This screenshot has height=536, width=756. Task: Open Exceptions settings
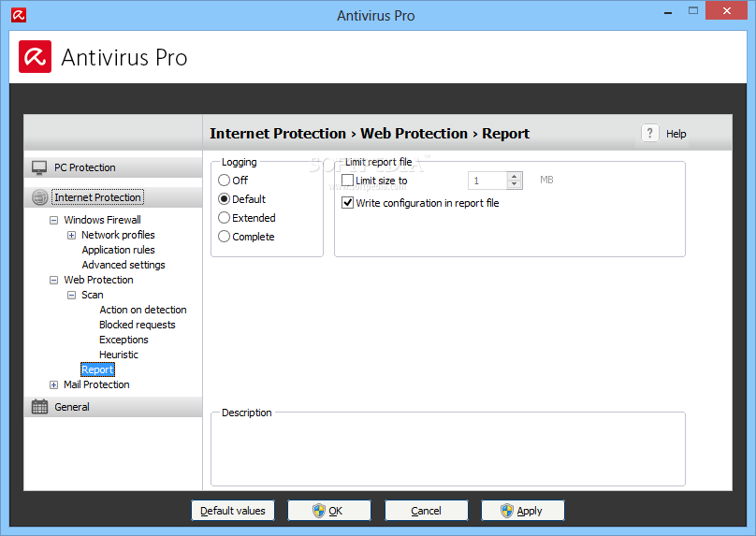pos(124,340)
